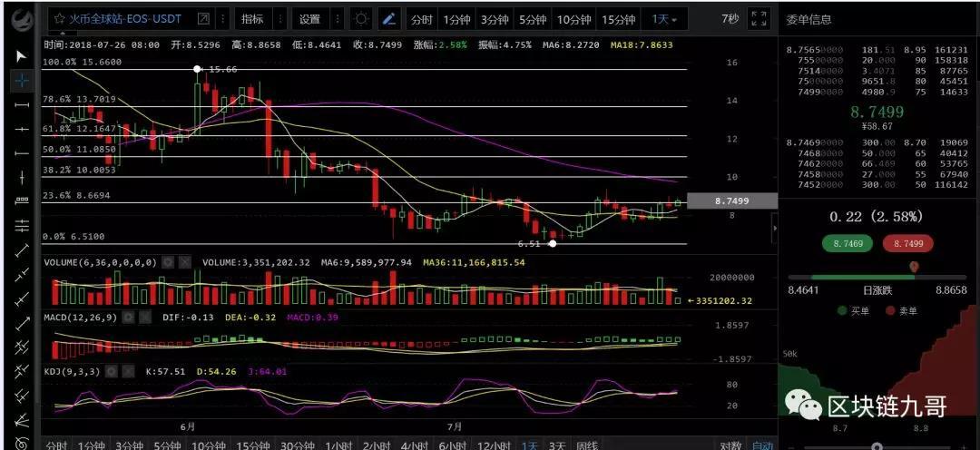Screen dimensions: 980x450
Task: Click the large green 8.7499 last price
Action: click(877, 112)
